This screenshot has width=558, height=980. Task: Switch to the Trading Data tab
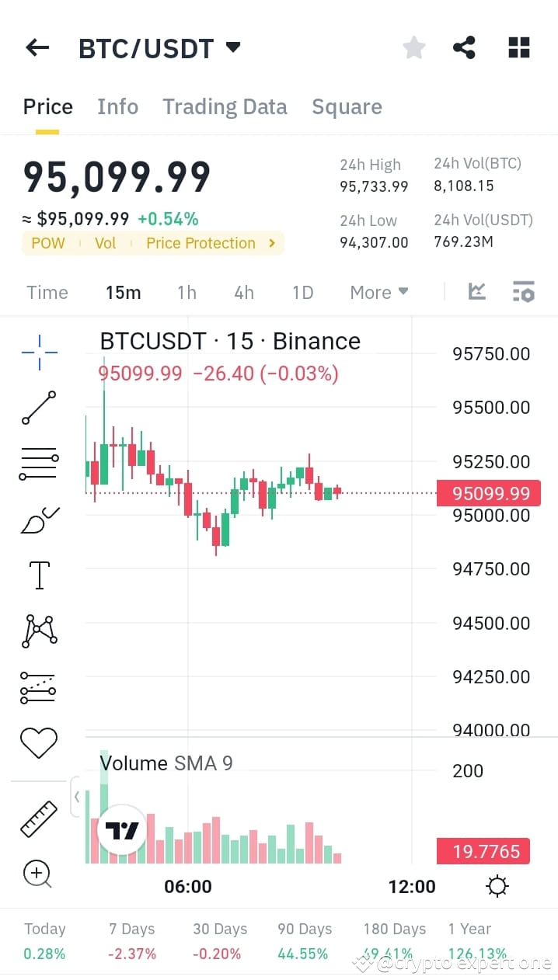225,106
